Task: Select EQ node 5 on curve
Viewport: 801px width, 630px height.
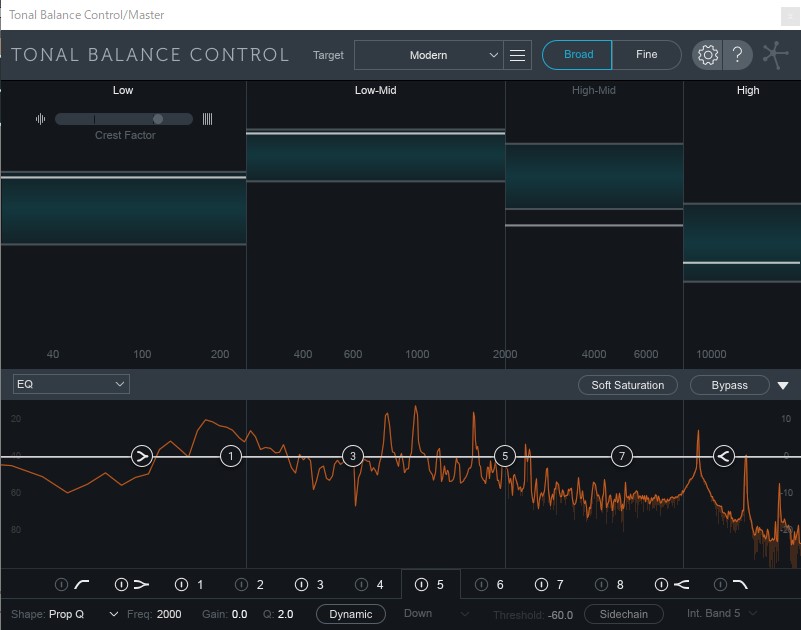Action: coord(505,456)
